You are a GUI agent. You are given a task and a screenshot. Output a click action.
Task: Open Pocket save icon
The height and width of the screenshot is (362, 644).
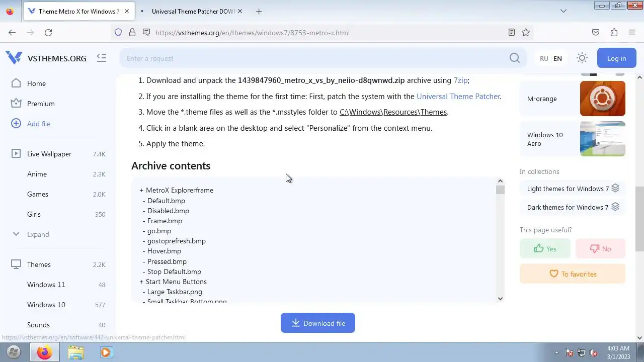coord(596,33)
